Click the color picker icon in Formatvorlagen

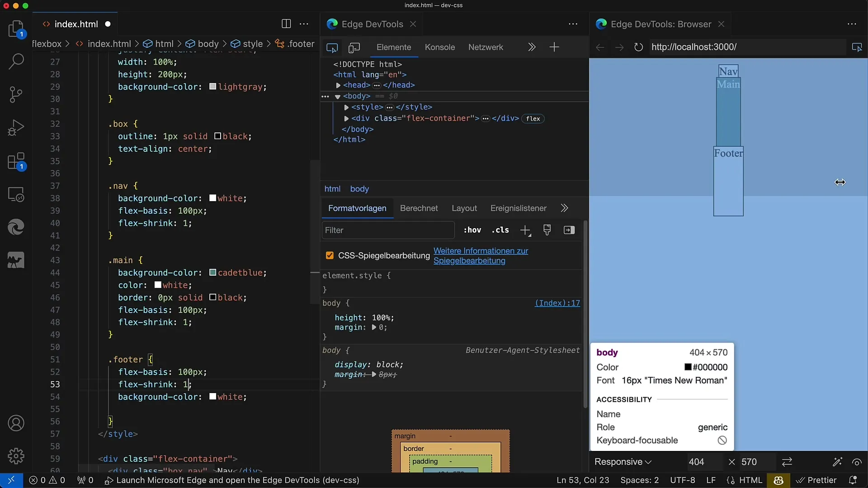pyautogui.click(x=547, y=230)
